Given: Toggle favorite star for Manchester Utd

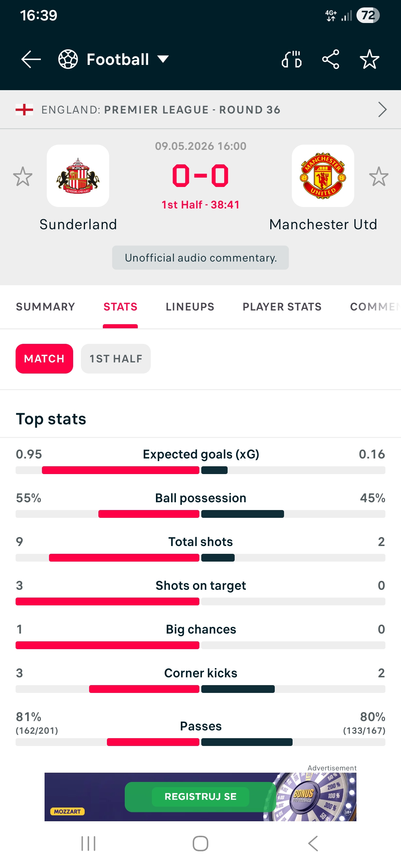Looking at the screenshot, I should (x=379, y=176).
